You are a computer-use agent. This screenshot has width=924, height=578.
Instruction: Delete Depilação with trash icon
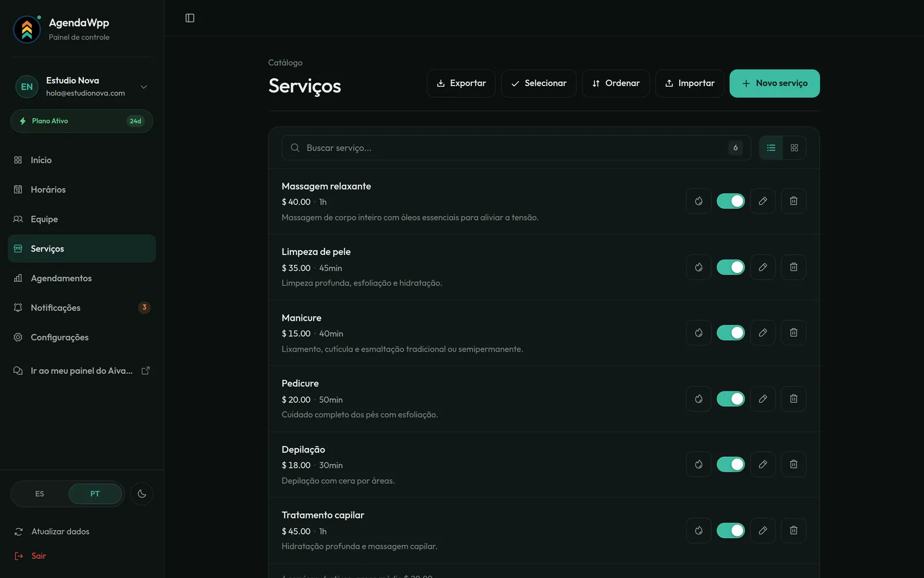[x=793, y=464]
